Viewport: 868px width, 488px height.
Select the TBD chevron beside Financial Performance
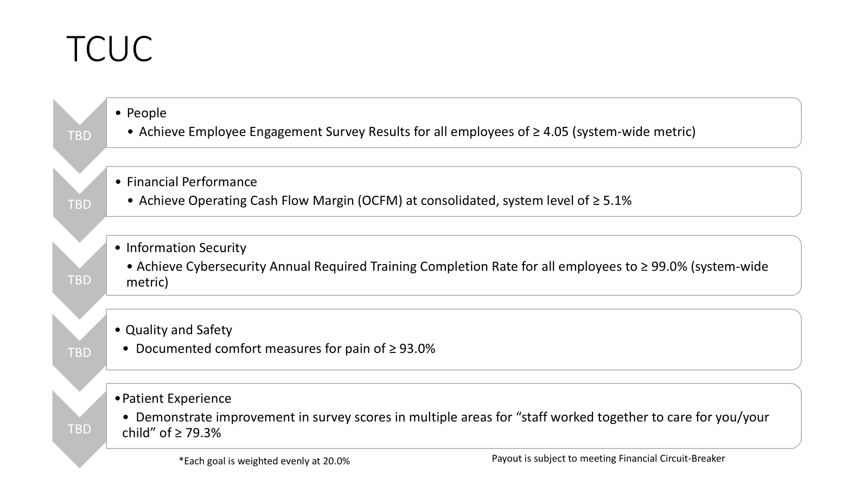click(79, 204)
